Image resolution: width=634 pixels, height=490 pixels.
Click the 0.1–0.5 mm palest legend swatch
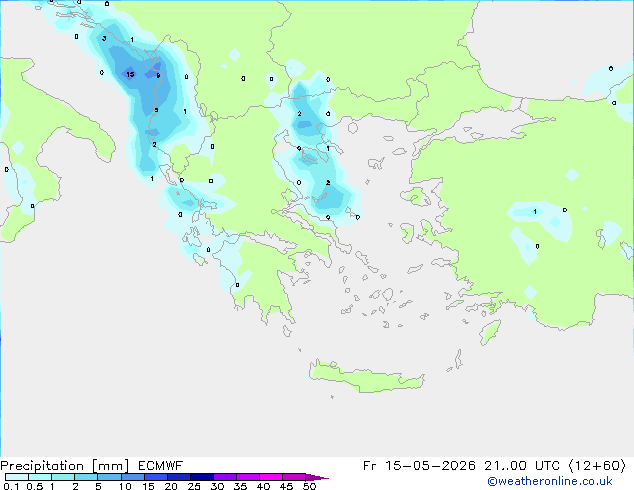click(17, 477)
